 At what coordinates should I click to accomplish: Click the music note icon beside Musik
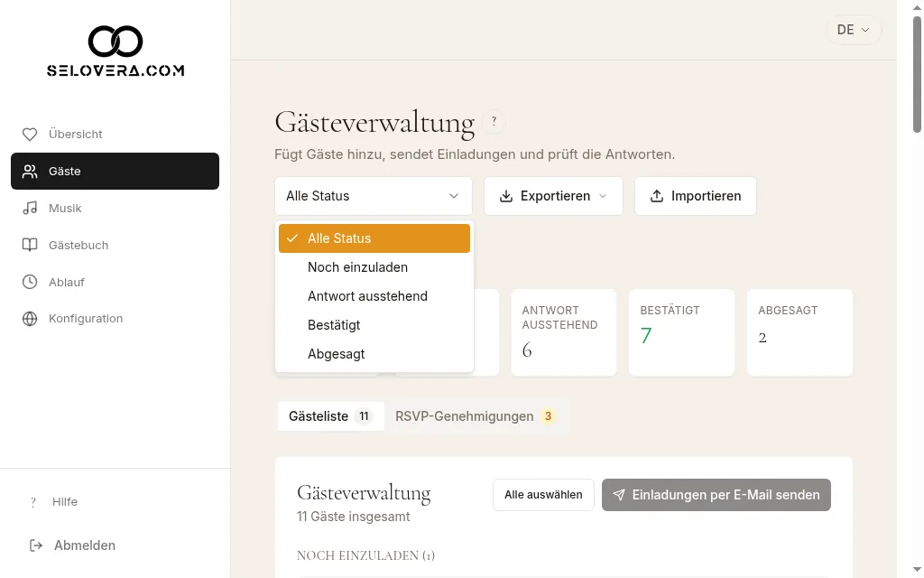30,209
